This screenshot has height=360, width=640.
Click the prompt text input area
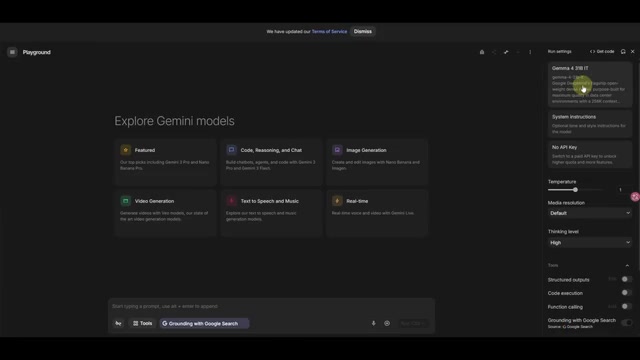click(271, 306)
